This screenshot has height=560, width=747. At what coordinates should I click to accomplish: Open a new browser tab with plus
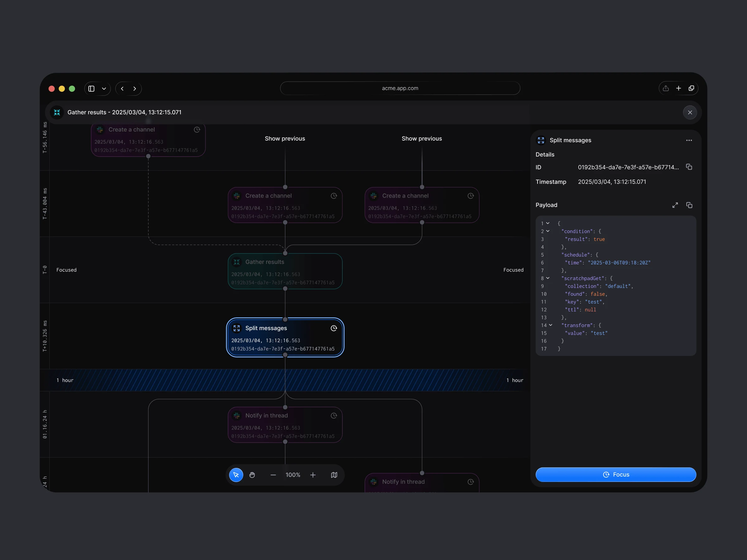pyautogui.click(x=679, y=88)
